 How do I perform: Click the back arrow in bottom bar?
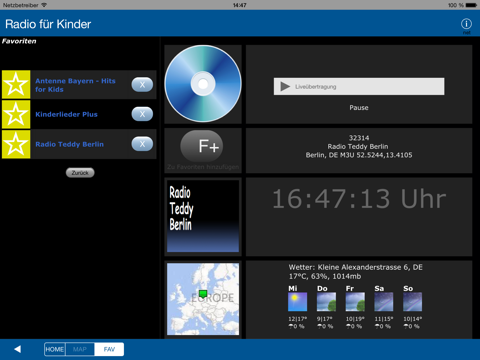point(18,349)
